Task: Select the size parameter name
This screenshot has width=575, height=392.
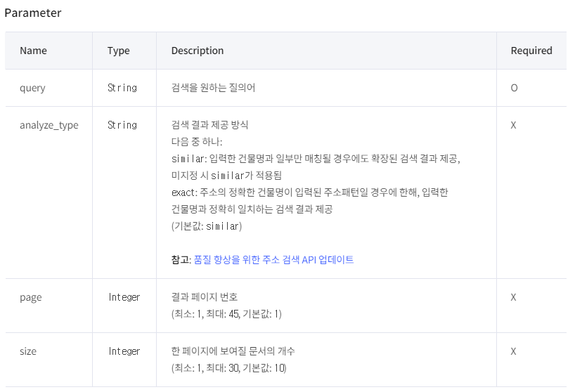Action: click(x=28, y=351)
